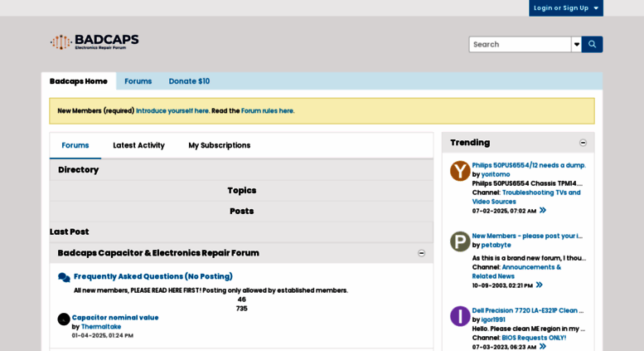Click Thermaltake's black avatar

click(x=64, y=319)
